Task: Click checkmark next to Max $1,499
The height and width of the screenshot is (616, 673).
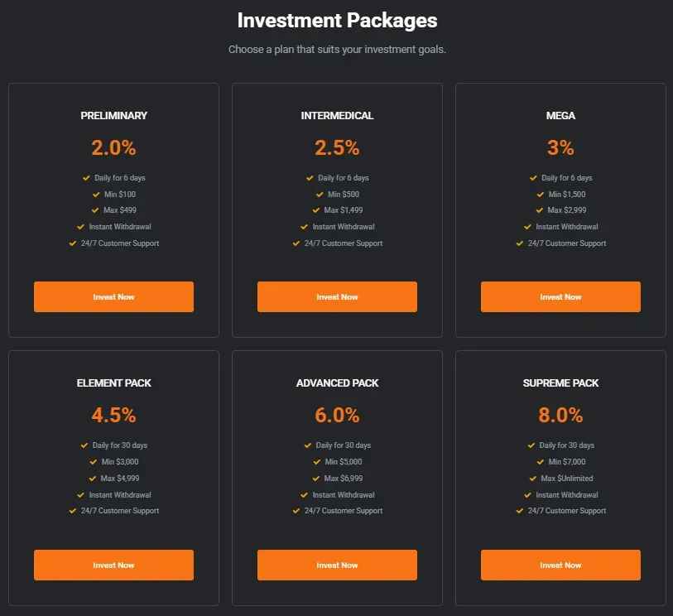Action: pyautogui.click(x=317, y=210)
